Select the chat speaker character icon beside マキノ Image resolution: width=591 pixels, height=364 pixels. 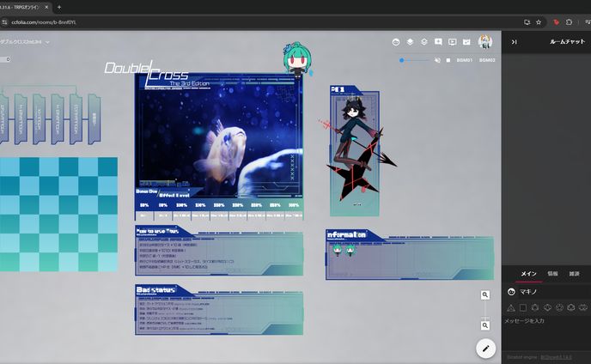[x=511, y=292]
